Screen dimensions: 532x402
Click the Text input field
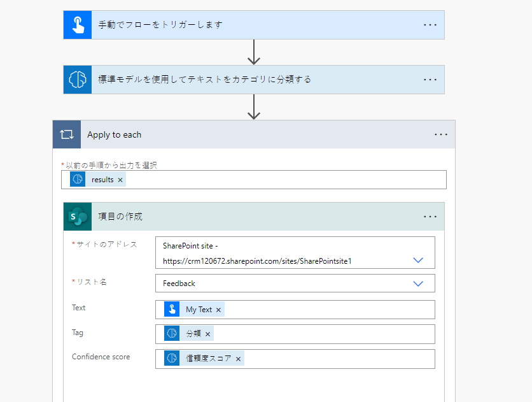(x=328, y=310)
